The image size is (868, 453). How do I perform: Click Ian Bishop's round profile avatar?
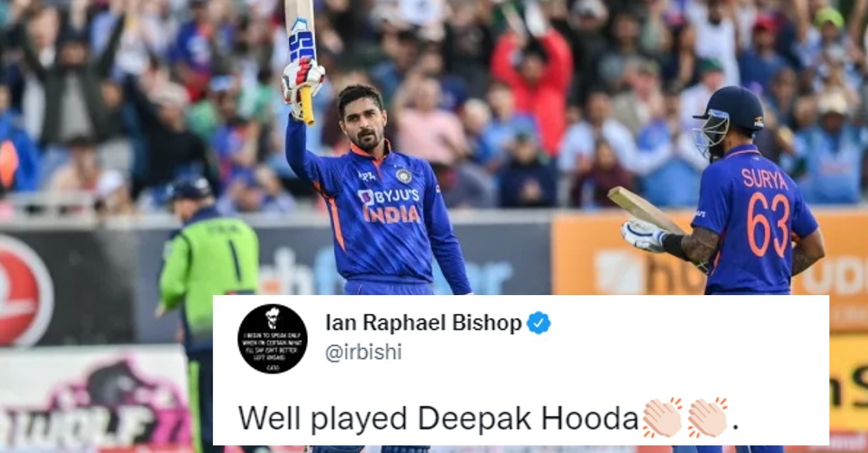[x=272, y=339]
